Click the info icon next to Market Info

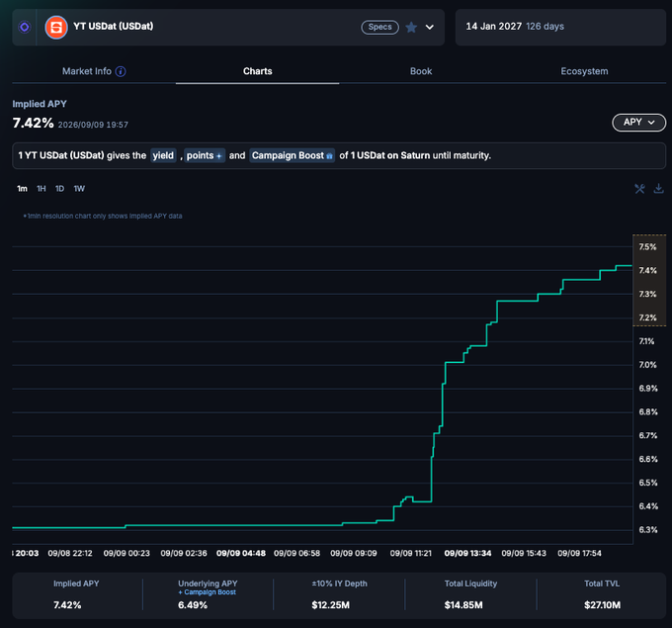(x=121, y=71)
